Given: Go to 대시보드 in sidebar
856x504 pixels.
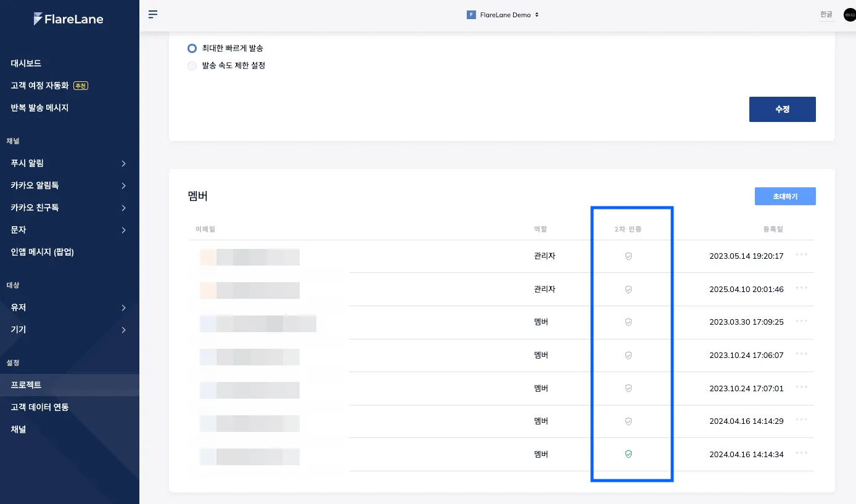Looking at the screenshot, I should pyautogui.click(x=26, y=63).
